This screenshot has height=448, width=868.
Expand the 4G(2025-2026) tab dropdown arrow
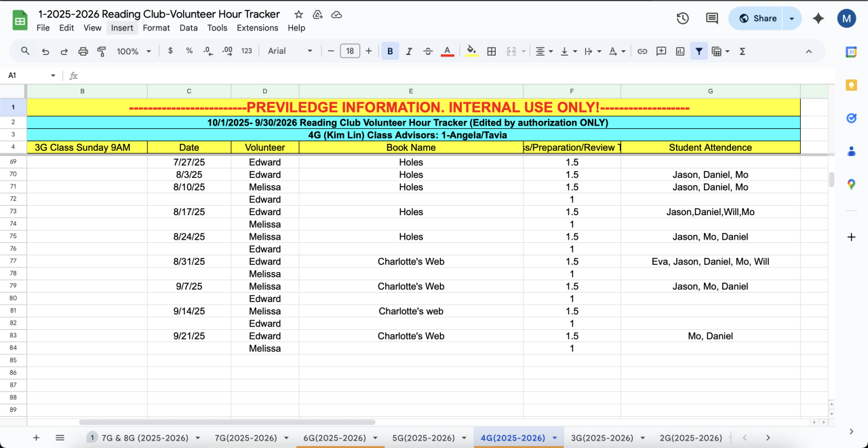point(555,438)
